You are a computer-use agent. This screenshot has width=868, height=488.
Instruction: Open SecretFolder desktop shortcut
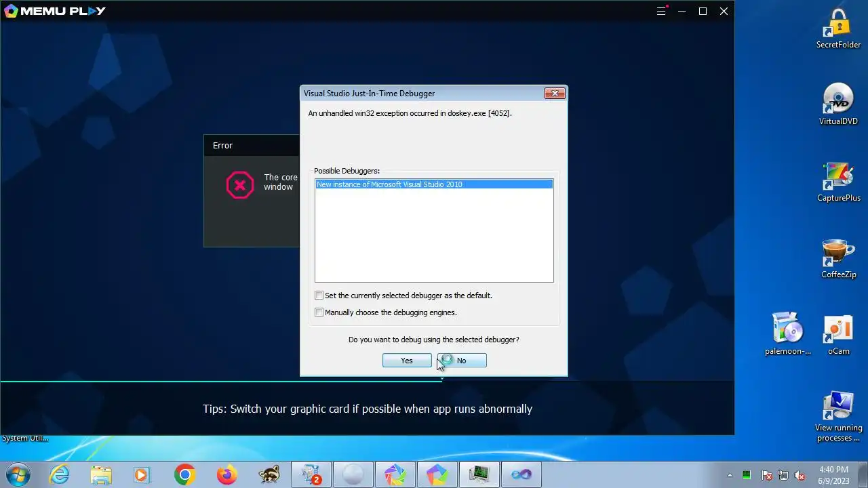pyautogui.click(x=838, y=29)
